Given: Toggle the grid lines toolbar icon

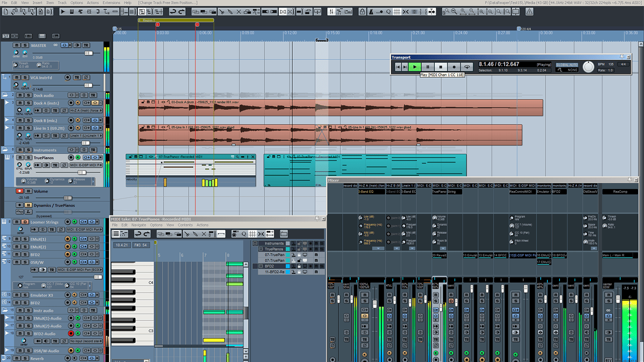Looking at the screenshot, I should point(397,11).
